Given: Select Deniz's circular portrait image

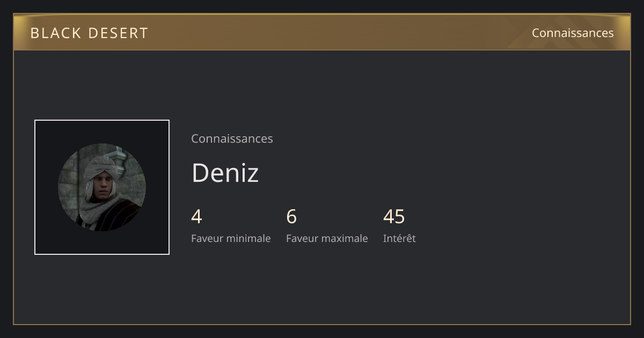Looking at the screenshot, I should coord(102,187).
